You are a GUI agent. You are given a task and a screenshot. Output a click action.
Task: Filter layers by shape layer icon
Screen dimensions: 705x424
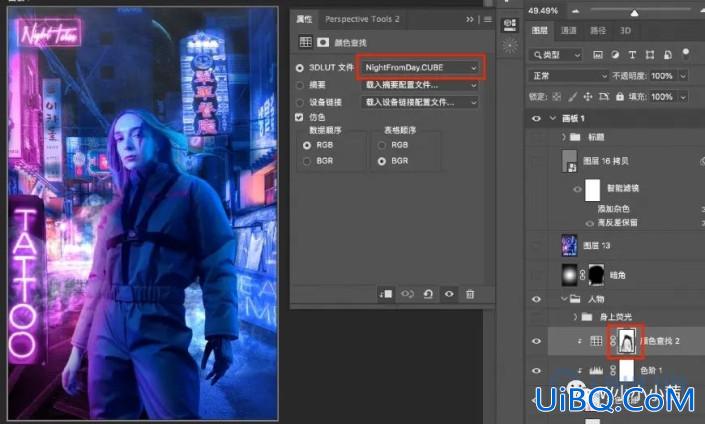click(650, 55)
